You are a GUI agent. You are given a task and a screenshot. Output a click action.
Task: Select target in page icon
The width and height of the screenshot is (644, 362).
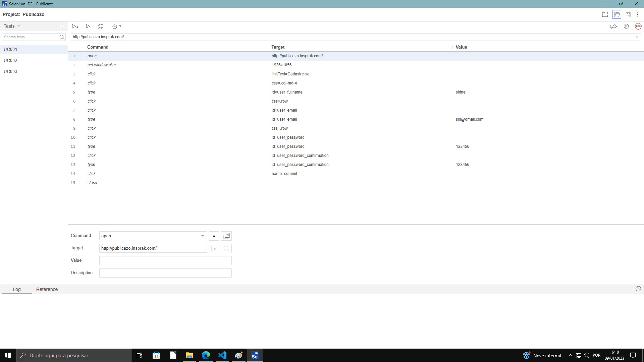(x=214, y=248)
